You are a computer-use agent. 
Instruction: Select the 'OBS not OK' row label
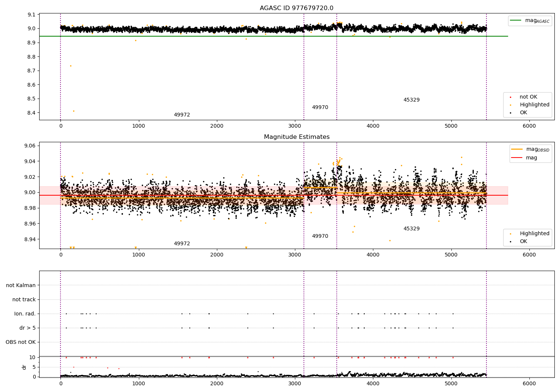21,342
